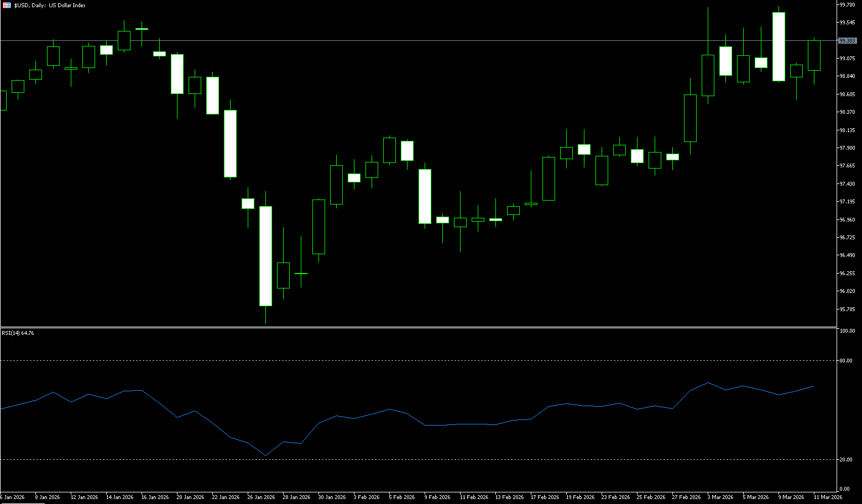Click the 16 Jan 2026 date label
Image resolution: width=862 pixels, height=504 pixels.
click(x=155, y=497)
